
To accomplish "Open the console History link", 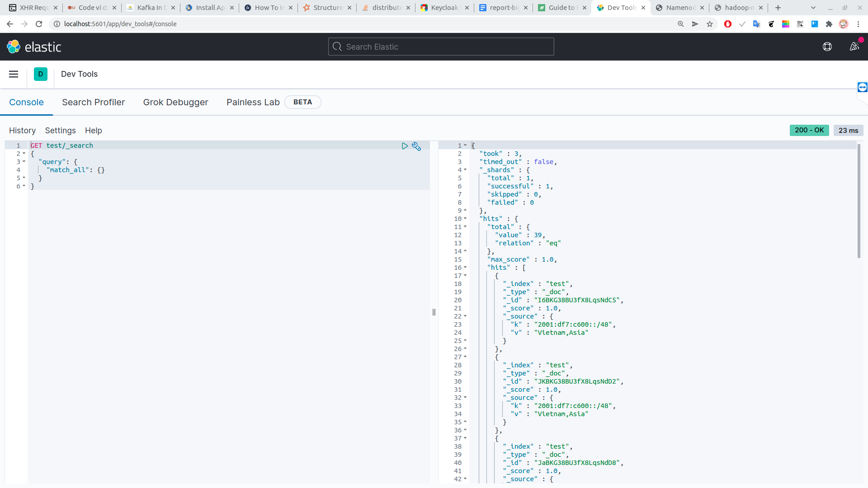I will [x=22, y=131].
